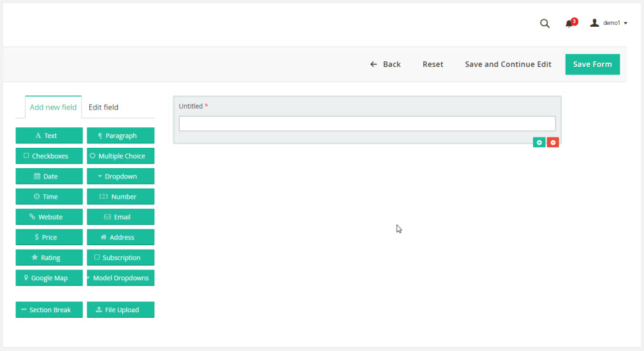Screen dimensions: 644x351
Task: Add a Rating star field
Action: coord(49,258)
